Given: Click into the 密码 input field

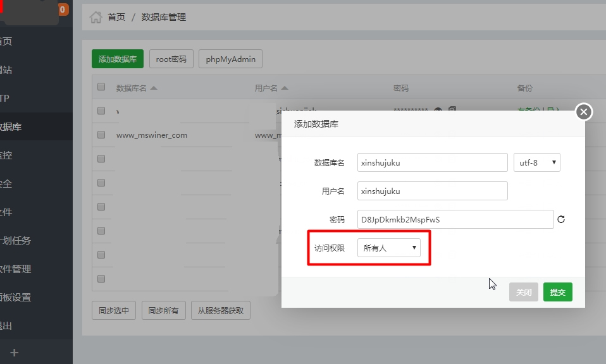Looking at the screenshot, I should click(x=455, y=219).
